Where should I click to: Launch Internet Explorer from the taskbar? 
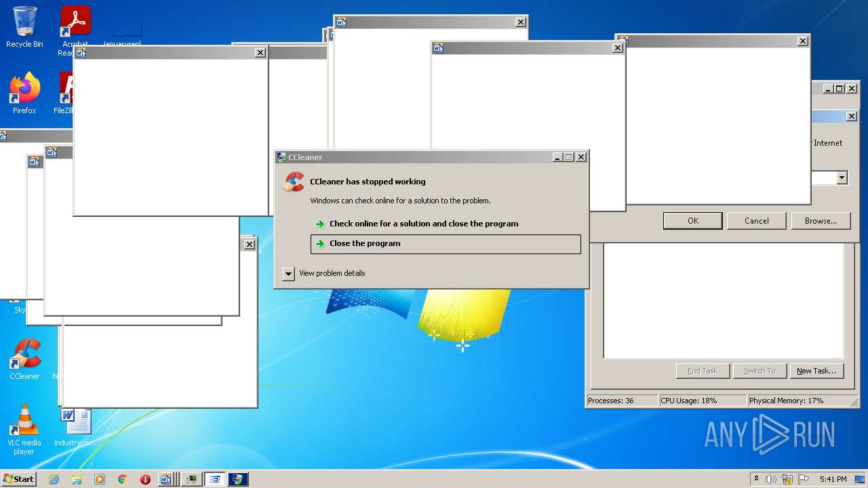(x=54, y=479)
